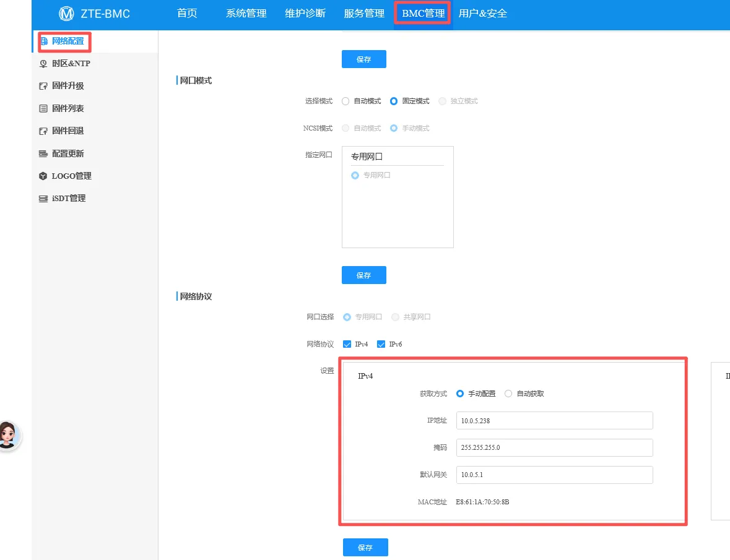
Task: Click the 保存 button above 网口模式
Action: (364, 59)
